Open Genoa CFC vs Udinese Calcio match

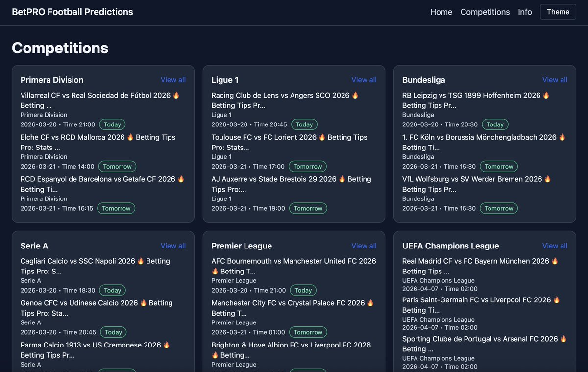coord(97,308)
